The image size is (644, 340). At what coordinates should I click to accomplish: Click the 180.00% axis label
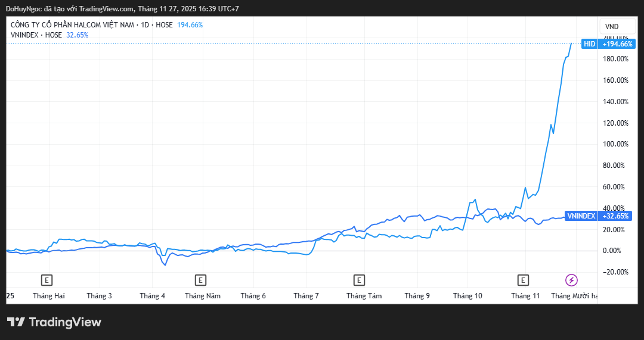coord(615,59)
